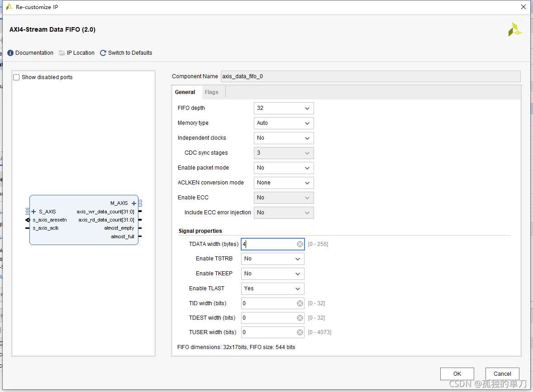The width and height of the screenshot is (533, 392).
Task: Clear the TUSER width field value
Action: click(300, 332)
